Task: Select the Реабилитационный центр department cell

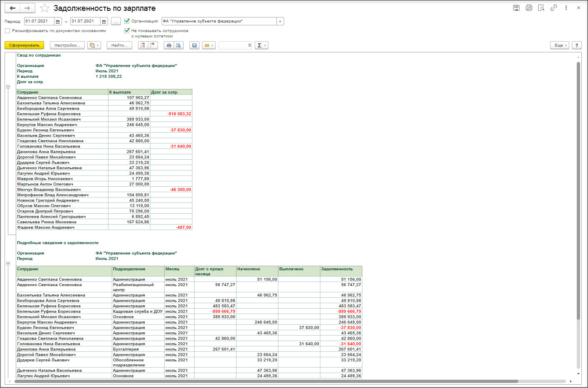Action: click(x=138, y=287)
